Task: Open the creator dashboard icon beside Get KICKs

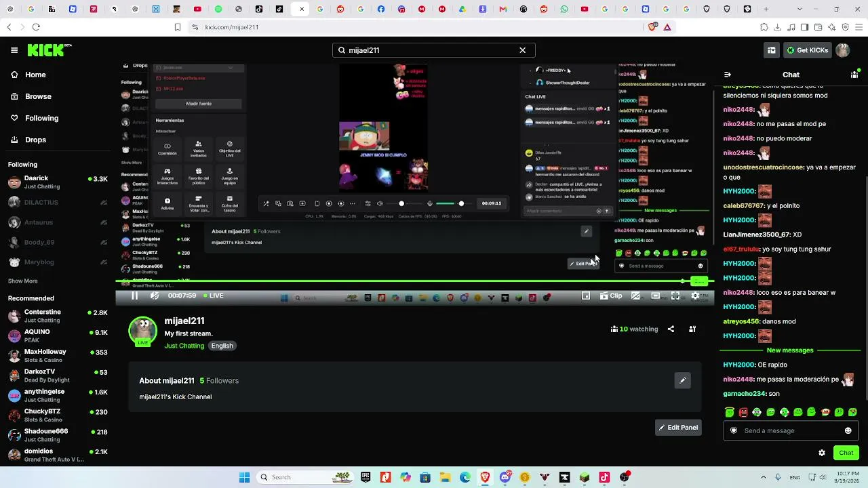Action: pos(772,50)
